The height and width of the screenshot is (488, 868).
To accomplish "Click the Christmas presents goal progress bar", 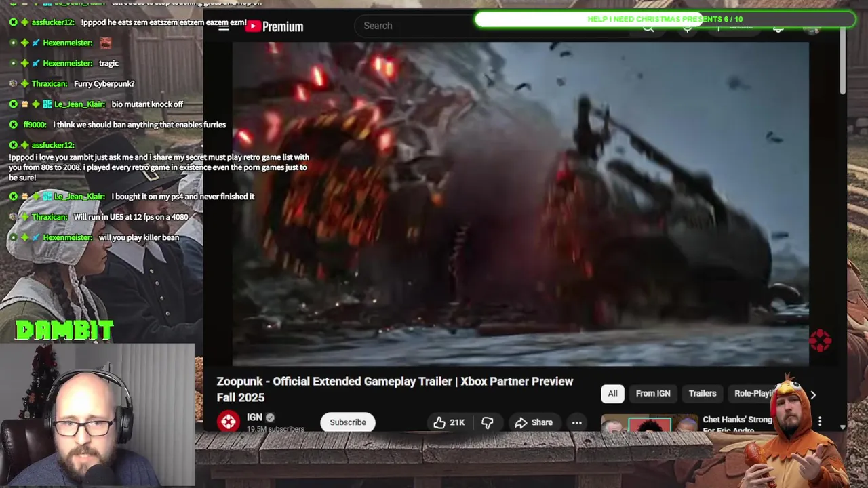I will pos(665,19).
